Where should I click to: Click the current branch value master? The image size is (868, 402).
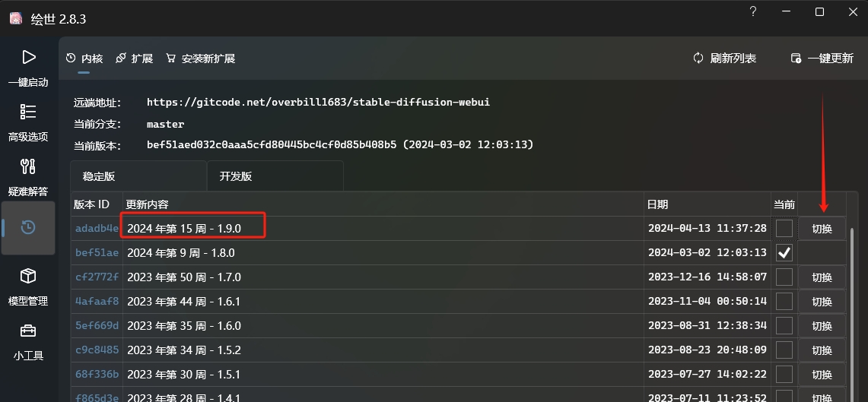tap(166, 124)
